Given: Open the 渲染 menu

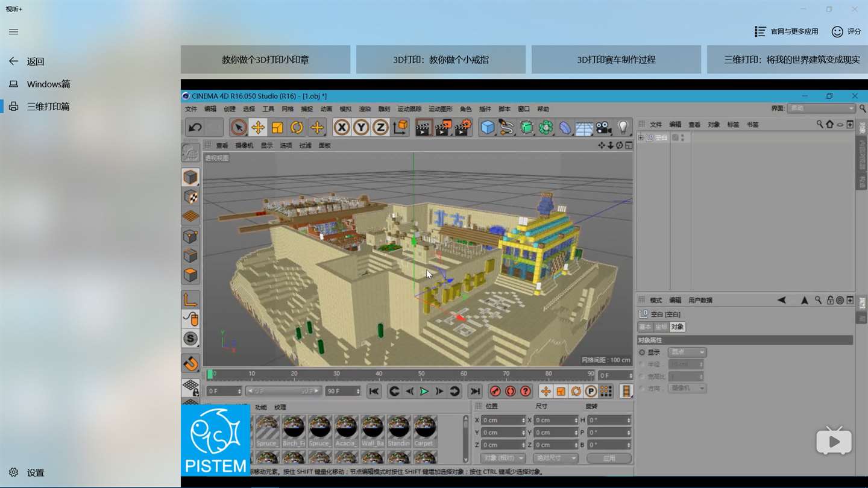Looking at the screenshot, I should pyautogui.click(x=365, y=109).
